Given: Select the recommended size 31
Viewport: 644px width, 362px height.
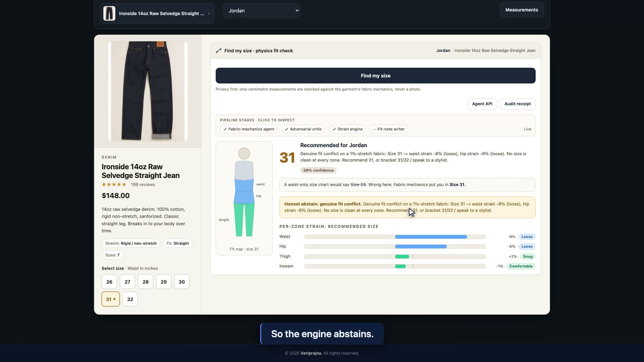Looking at the screenshot, I should coord(111,299).
